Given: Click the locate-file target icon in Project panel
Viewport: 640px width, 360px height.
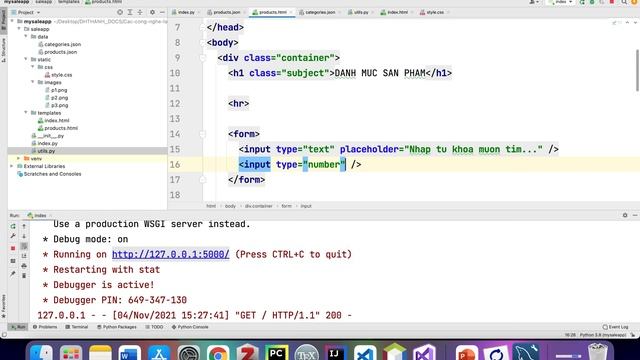Looking at the screenshot, I should click(x=120, y=12).
